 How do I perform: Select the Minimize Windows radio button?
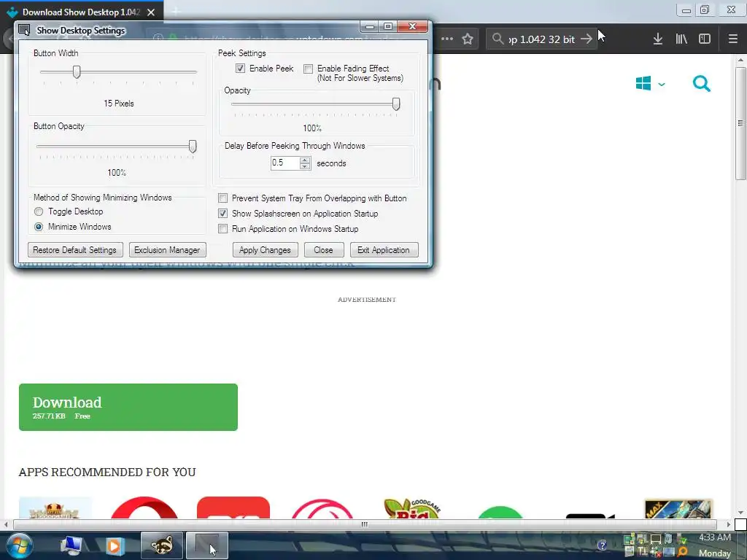click(x=39, y=227)
